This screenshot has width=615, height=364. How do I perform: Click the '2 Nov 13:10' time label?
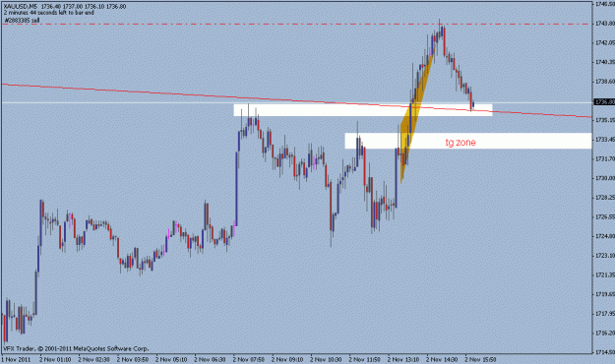coord(403,359)
